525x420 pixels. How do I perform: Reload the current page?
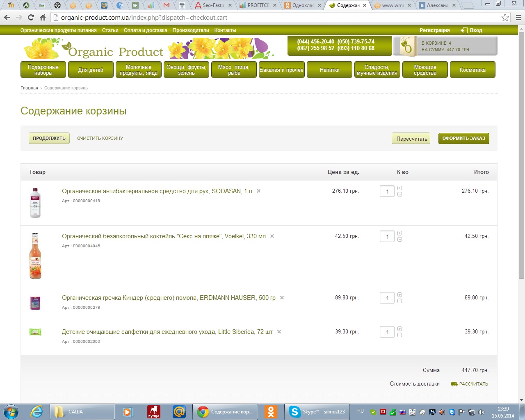(x=31, y=18)
